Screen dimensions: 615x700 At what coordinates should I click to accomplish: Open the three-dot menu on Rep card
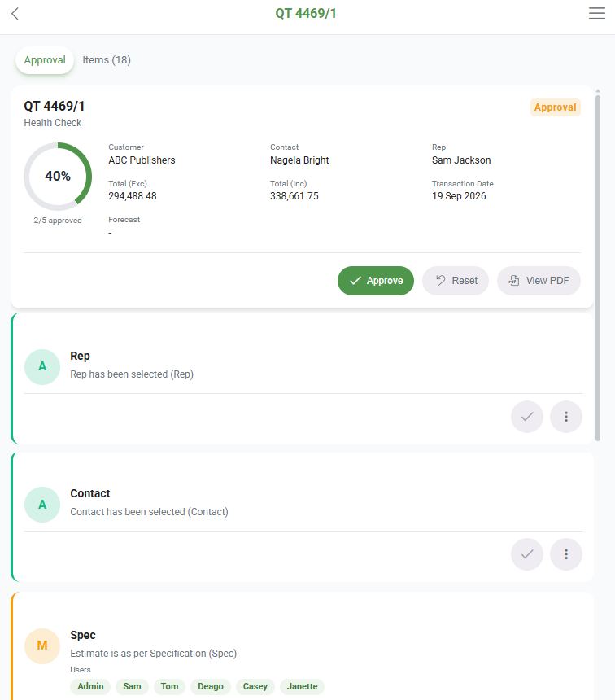click(x=566, y=417)
